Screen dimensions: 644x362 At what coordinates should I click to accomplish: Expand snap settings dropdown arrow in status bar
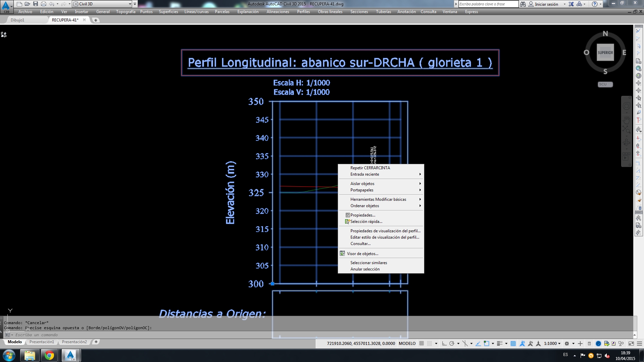436,344
